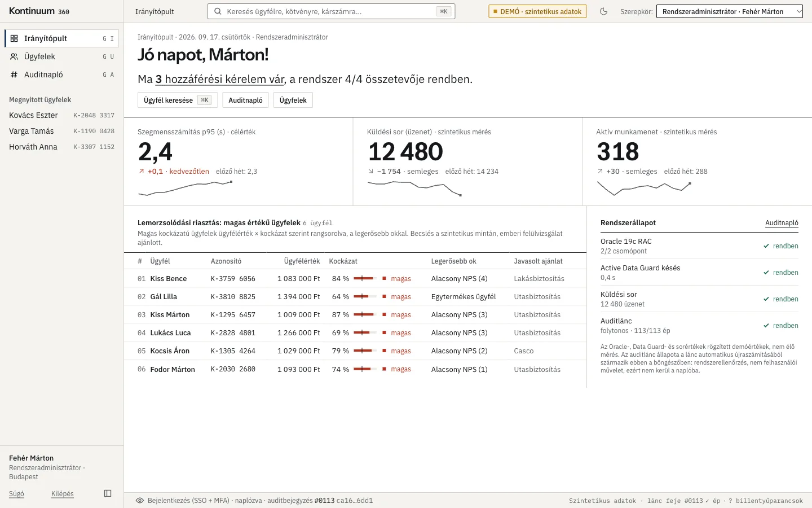Screen dimensions: 812x508
Task: Open recent client Kovács Eszter
Action: (62, 115)
